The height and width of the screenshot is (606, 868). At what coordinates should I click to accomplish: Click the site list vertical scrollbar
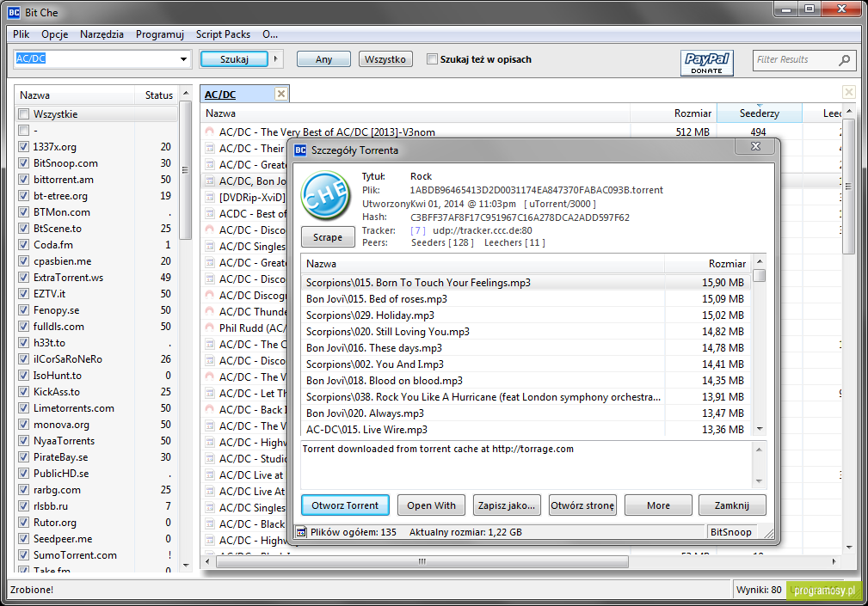[x=186, y=169]
